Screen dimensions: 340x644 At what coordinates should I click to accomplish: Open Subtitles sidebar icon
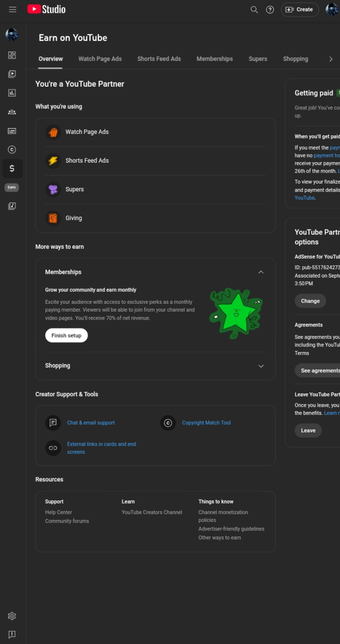point(12,131)
